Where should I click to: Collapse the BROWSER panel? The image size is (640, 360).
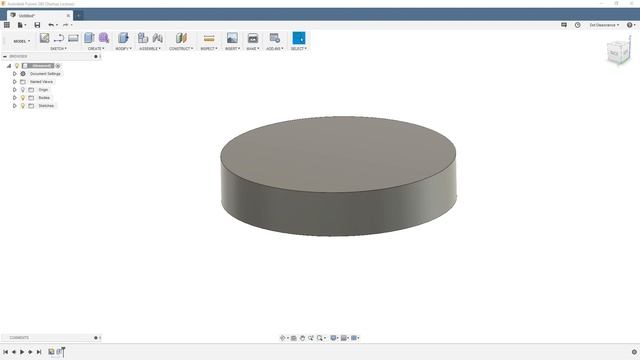5,56
